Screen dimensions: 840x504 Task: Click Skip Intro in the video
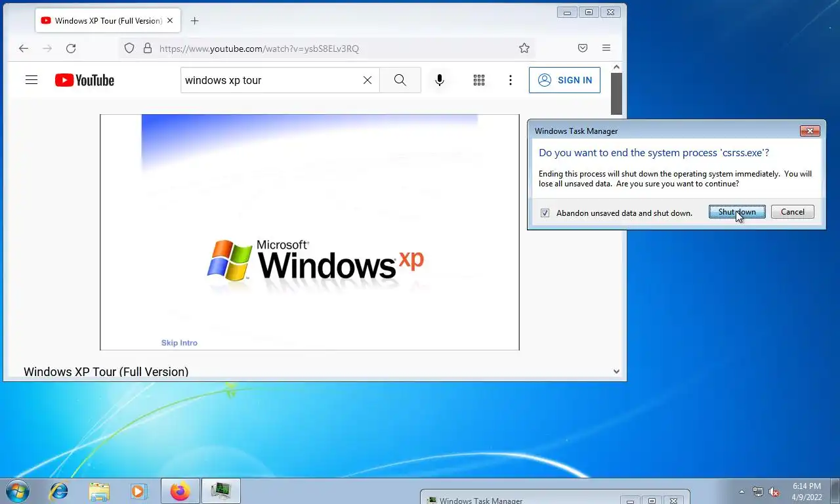coord(179,343)
